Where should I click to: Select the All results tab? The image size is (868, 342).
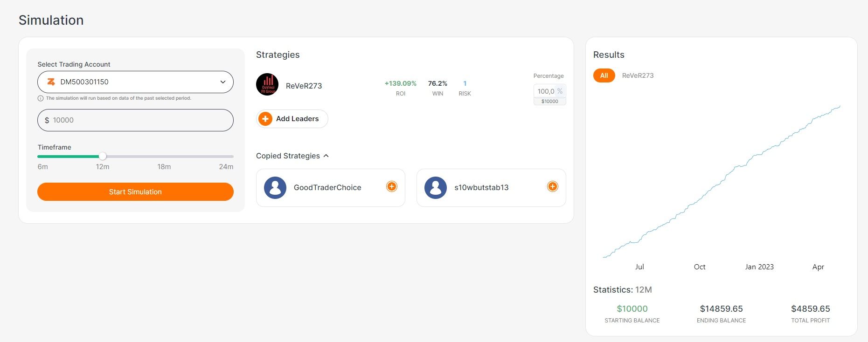[x=604, y=75]
